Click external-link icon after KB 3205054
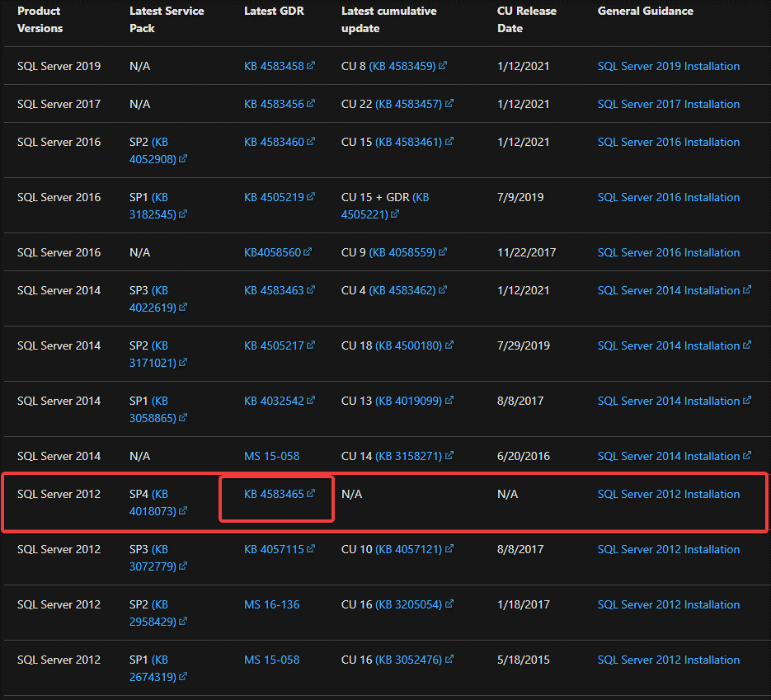This screenshot has width=771, height=700. coord(449,604)
